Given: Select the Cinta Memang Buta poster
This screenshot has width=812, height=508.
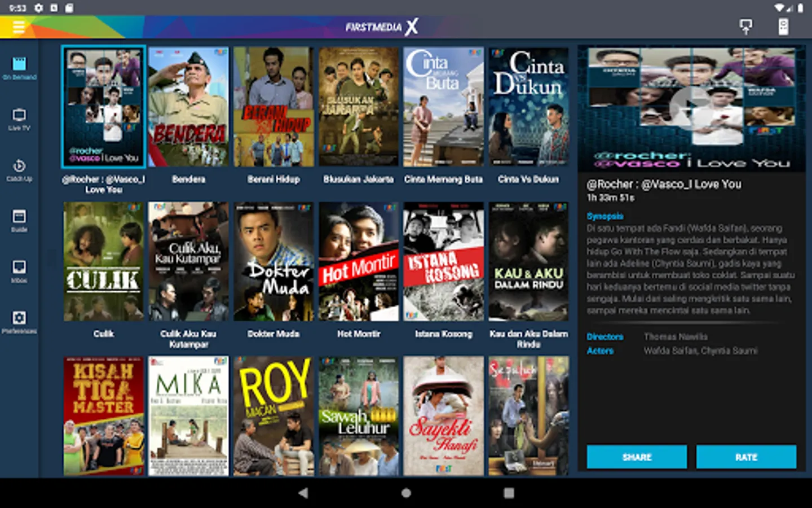Looking at the screenshot, I should tap(443, 107).
